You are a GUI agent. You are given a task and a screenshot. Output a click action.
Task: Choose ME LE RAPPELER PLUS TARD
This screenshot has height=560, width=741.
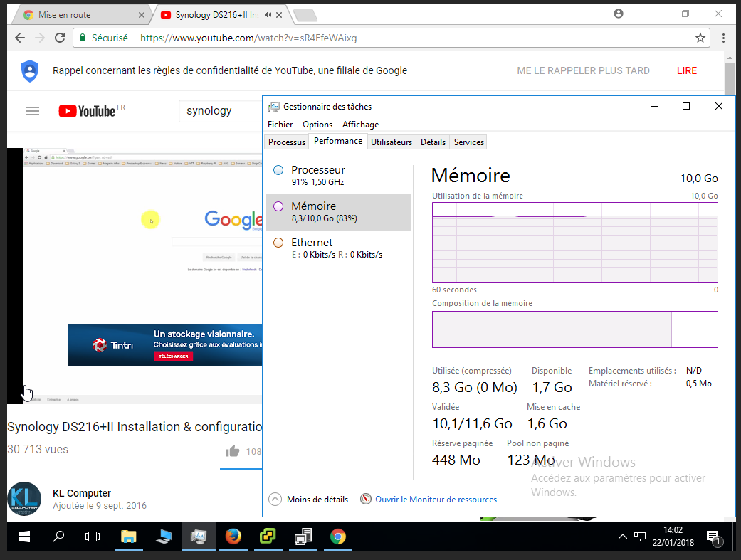[583, 70]
